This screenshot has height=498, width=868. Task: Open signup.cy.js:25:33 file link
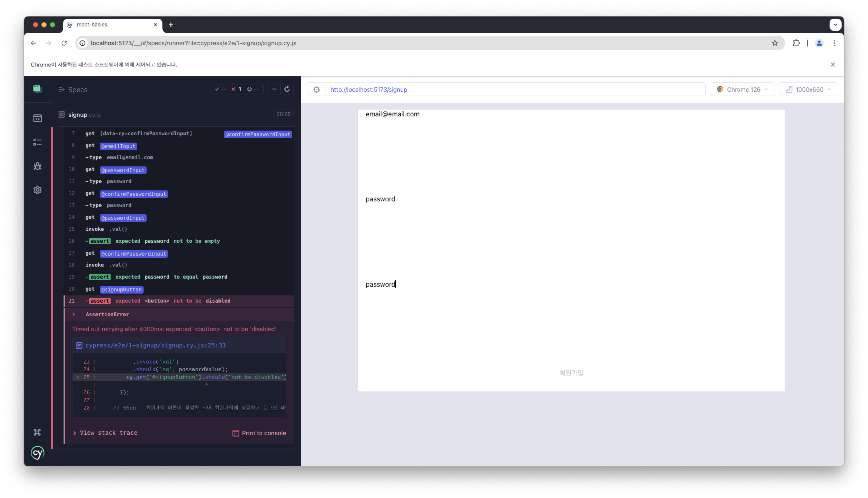pos(155,345)
